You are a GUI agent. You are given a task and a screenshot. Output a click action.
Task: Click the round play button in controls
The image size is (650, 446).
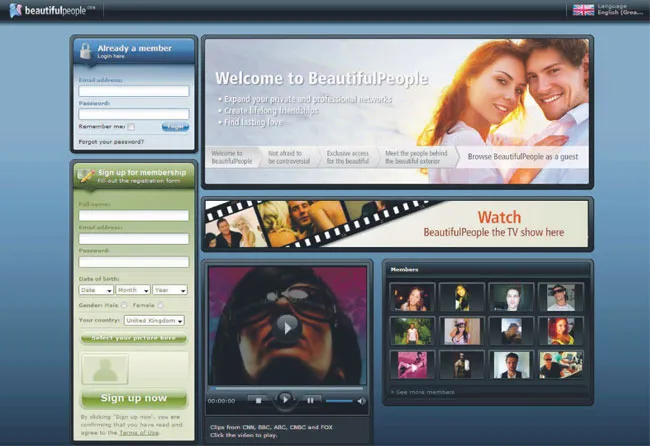[285, 400]
